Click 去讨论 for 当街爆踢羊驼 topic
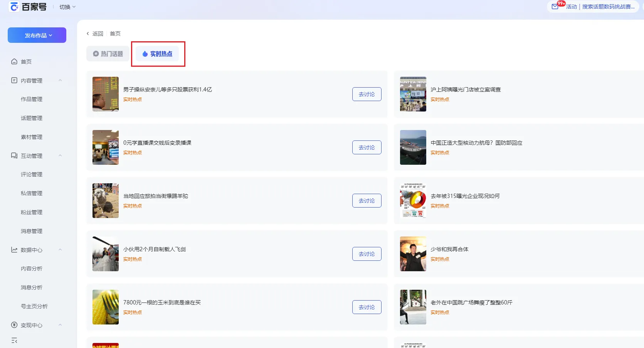644x348 pixels. [367, 201]
